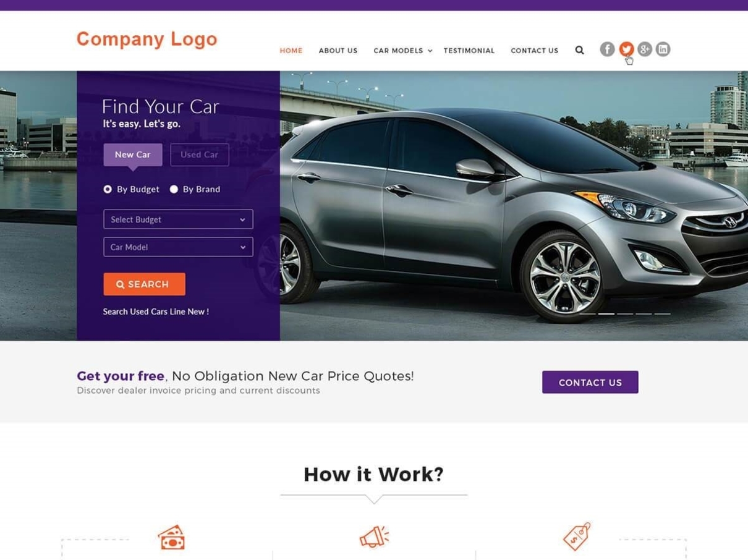Open the LinkedIn social icon
Viewport: 748px width, 560px height.
coord(663,49)
